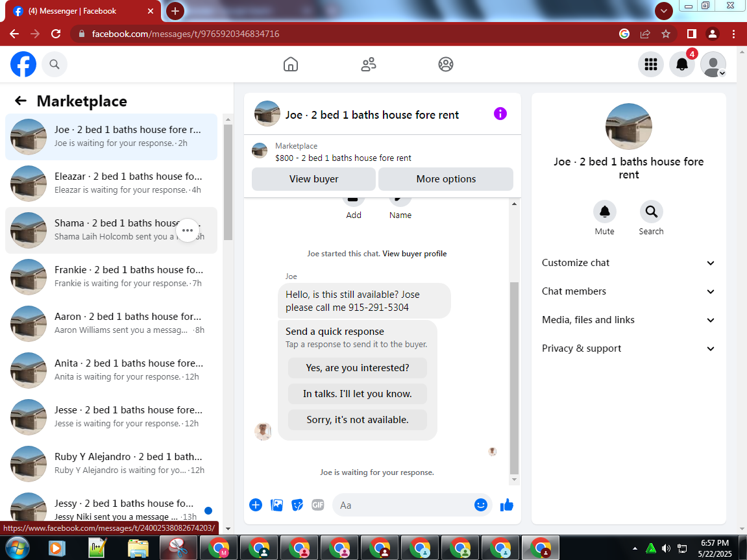The width and height of the screenshot is (747, 560).
Task: Click the Google icon in address bar
Action: point(624,34)
